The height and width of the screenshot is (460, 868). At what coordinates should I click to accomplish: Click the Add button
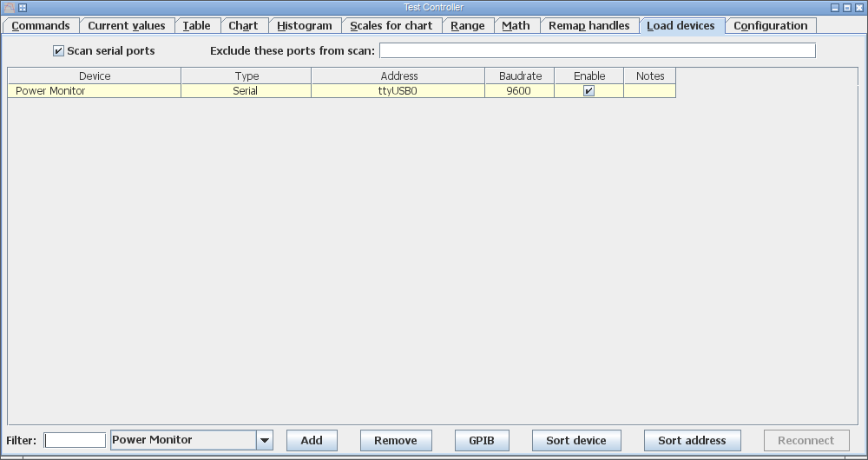312,441
